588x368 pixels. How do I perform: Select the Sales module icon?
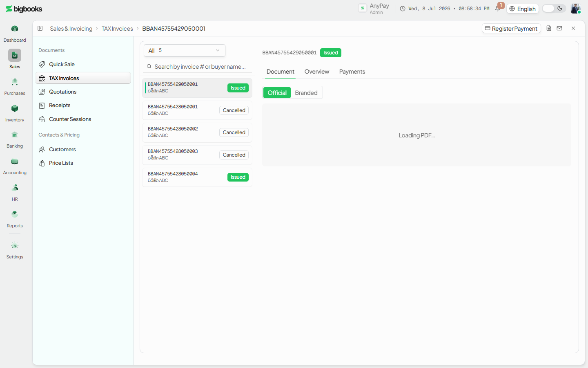15,55
